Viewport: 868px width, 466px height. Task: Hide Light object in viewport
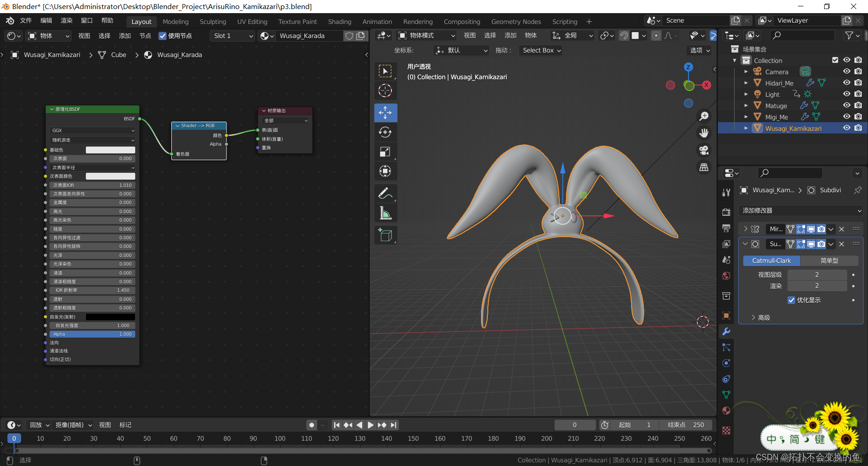point(847,94)
